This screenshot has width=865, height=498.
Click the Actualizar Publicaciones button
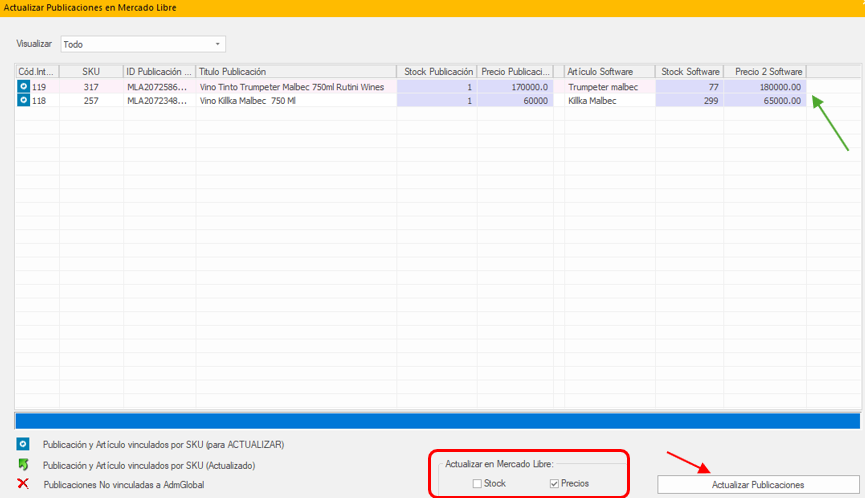(x=758, y=485)
